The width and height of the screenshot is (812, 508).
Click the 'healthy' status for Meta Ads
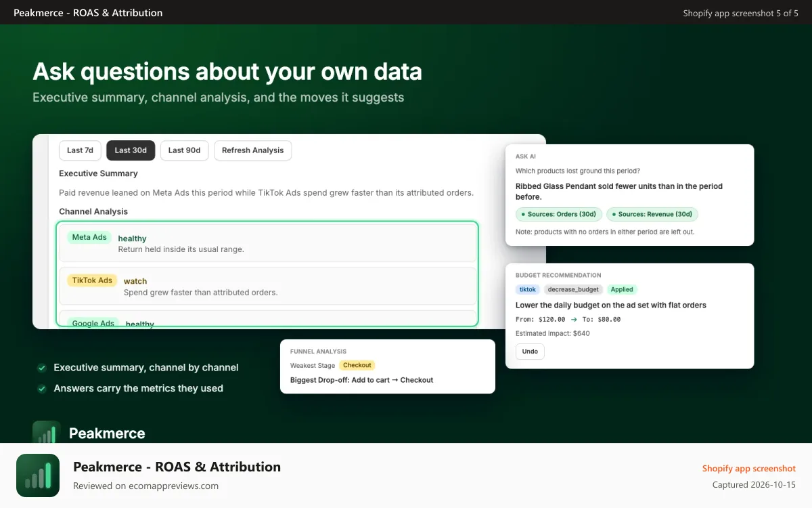132,238
